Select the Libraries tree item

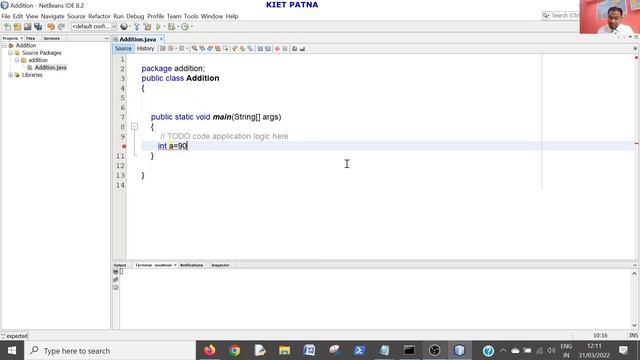32,75
